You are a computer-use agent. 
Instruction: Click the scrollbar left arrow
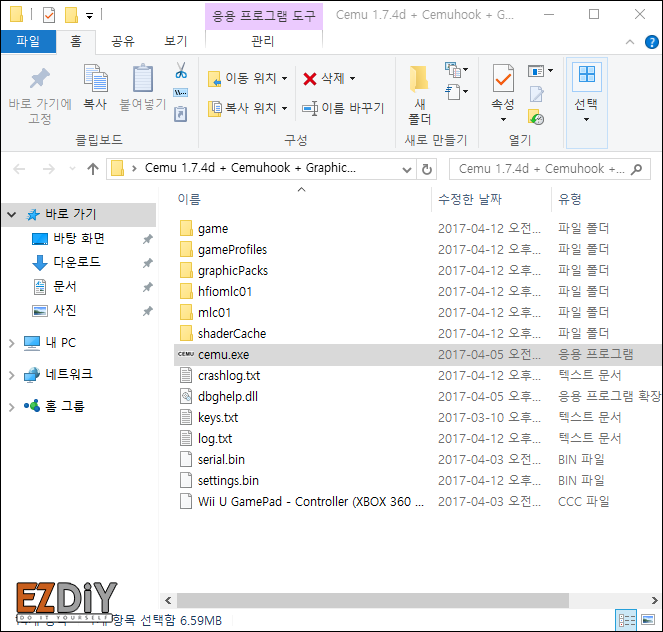pos(168,600)
